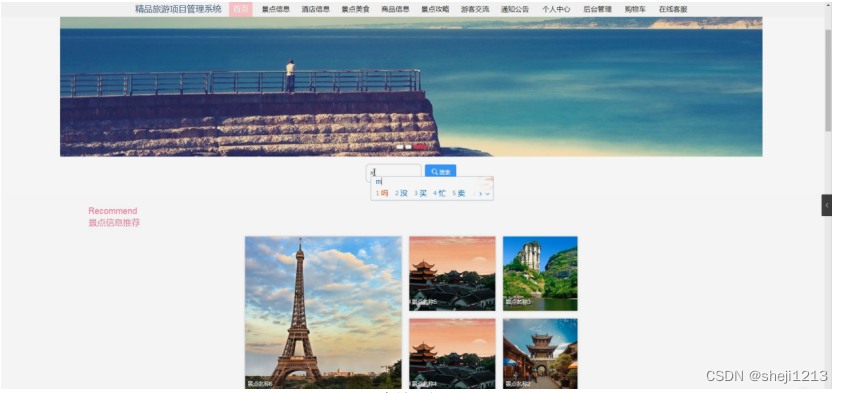Go to next IME candidate page arrow
This screenshot has height=393, width=843.
[481, 194]
